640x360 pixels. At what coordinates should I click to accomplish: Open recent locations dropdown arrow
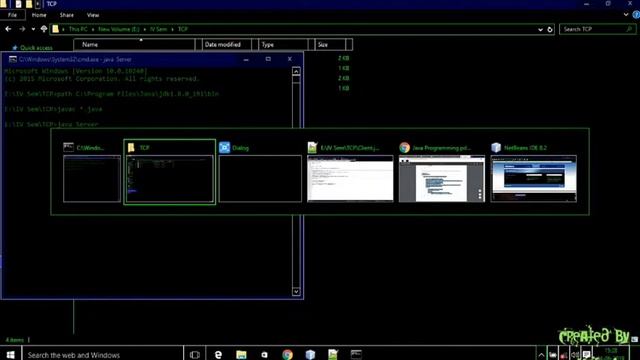tap(33, 29)
